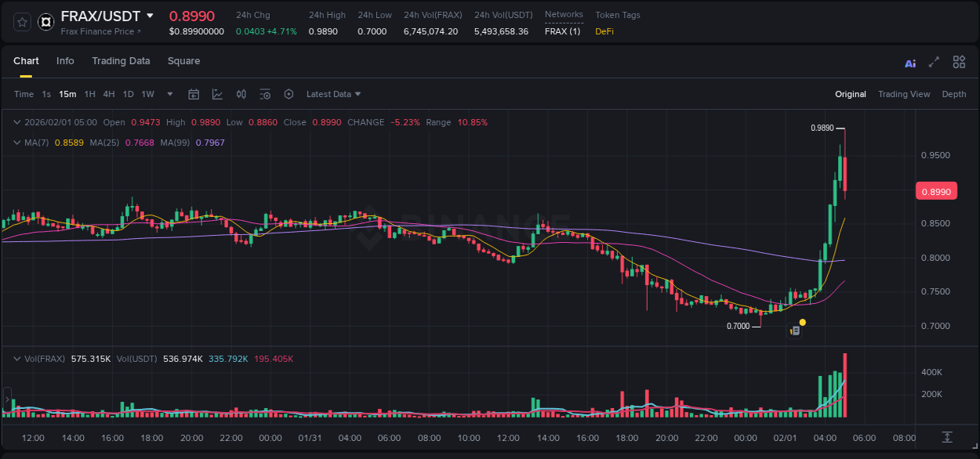Select the chart style line icon
980x459 pixels.
[x=217, y=93]
